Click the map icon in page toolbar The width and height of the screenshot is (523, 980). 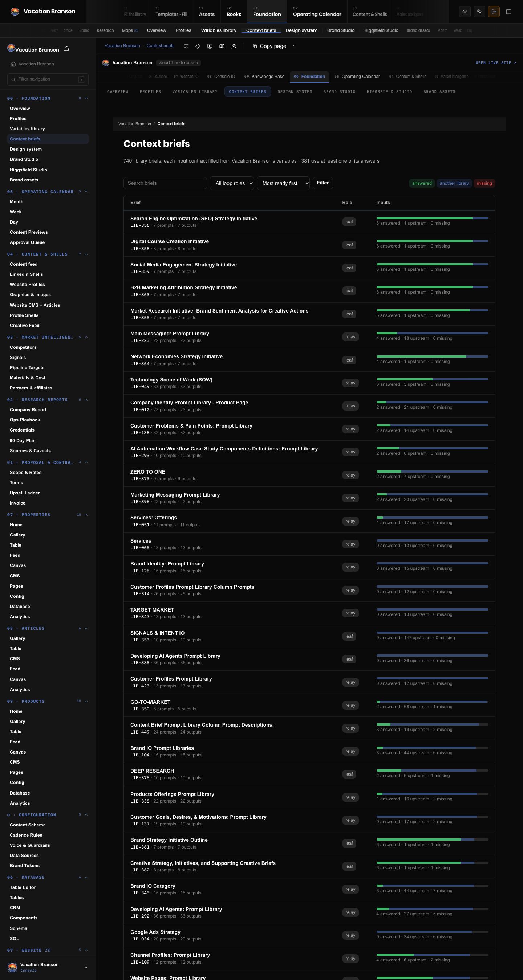coord(222,46)
